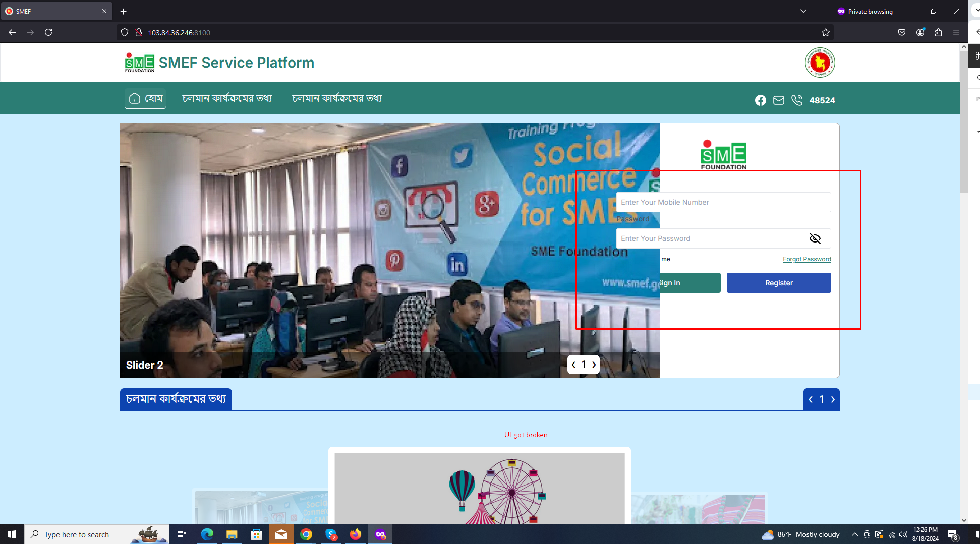Image resolution: width=980 pixels, height=544 pixels.
Task: Open Firefox account icon
Action: [920, 32]
